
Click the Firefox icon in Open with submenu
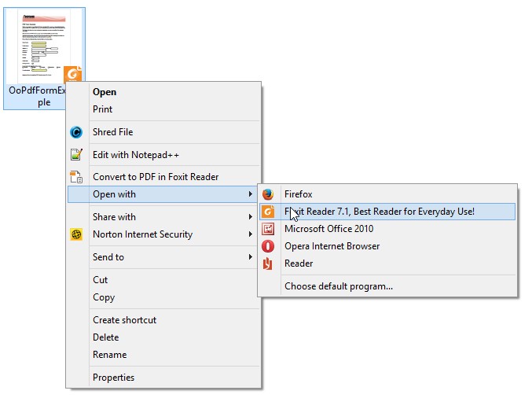268,194
